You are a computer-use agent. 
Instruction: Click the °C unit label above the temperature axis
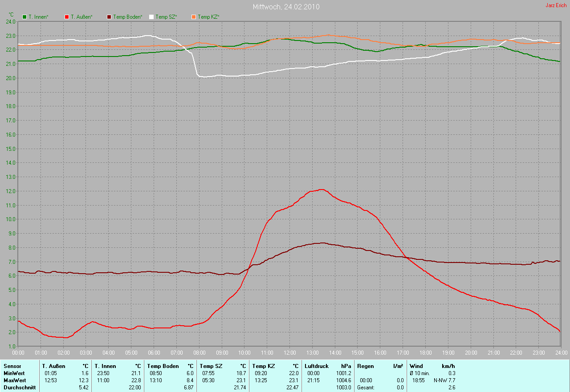pyautogui.click(x=11, y=15)
